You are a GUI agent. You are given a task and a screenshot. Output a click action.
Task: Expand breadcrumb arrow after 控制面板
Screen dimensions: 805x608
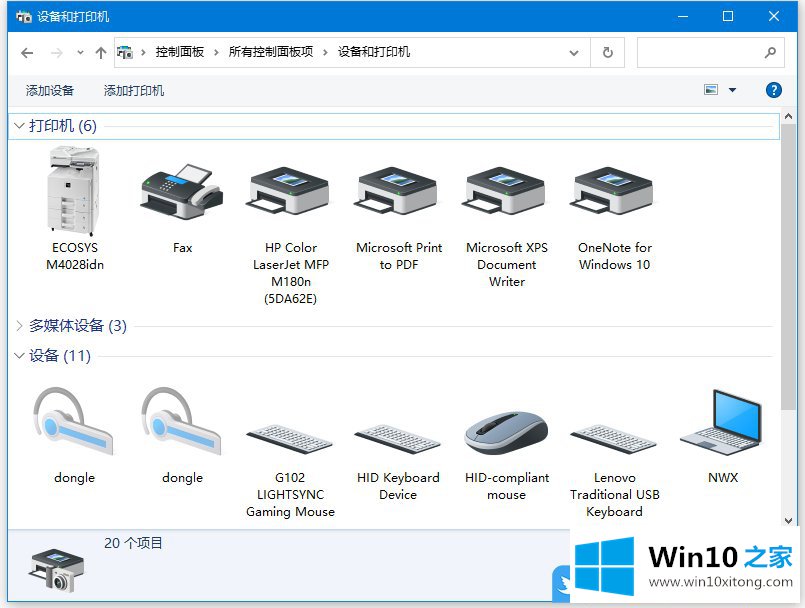[216, 52]
